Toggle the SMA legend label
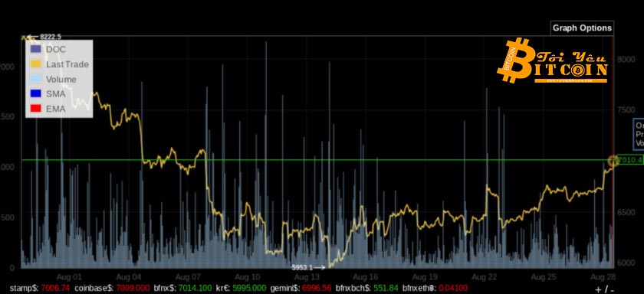 (x=55, y=94)
